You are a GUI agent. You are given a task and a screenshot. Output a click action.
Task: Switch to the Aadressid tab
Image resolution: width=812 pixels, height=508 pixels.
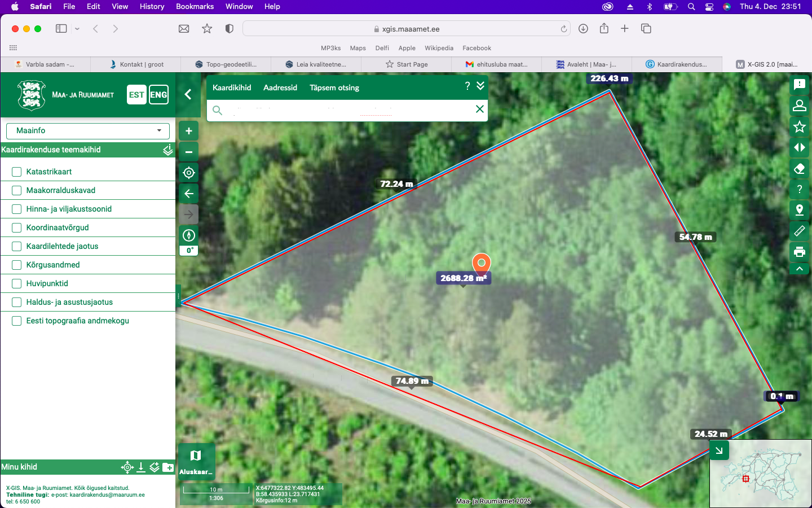[280, 87]
